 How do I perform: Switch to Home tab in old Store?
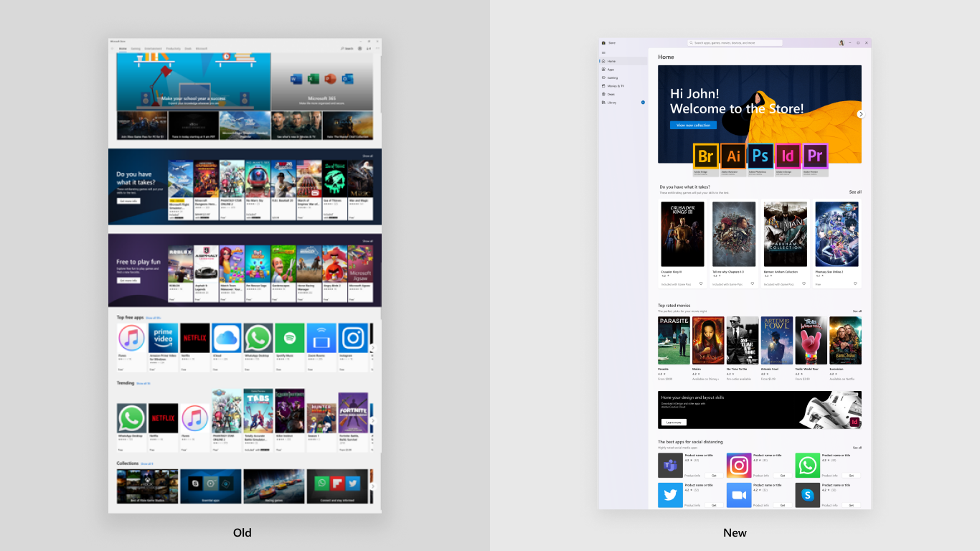pyautogui.click(x=123, y=49)
